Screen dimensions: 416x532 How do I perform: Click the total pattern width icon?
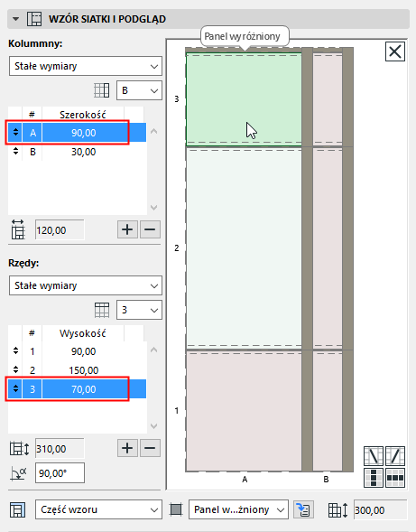[x=18, y=229]
